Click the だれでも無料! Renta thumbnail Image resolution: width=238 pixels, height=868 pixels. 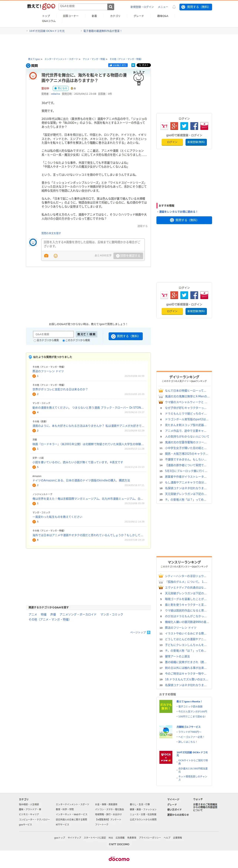166,706
